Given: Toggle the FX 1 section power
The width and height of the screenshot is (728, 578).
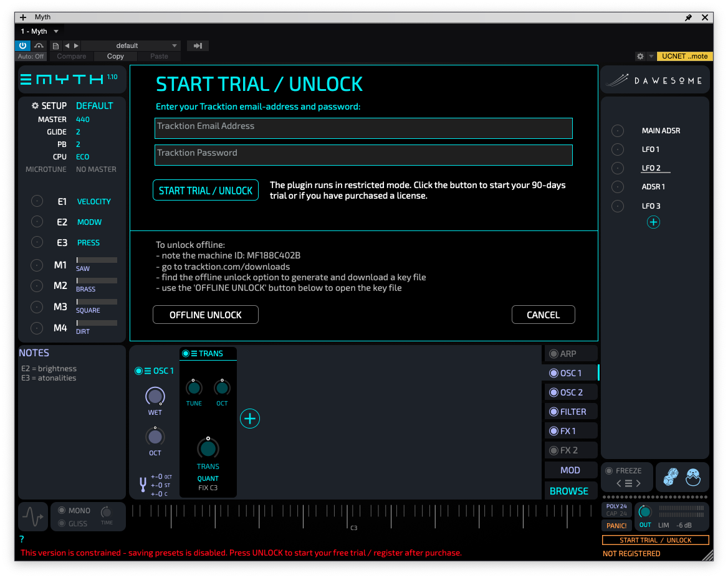Looking at the screenshot, I should coord(553,431).
